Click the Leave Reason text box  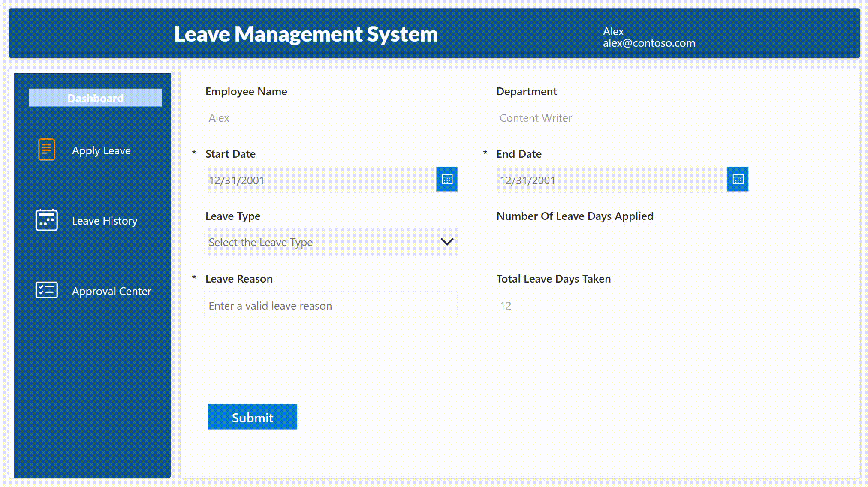click(x=332, y=305)
